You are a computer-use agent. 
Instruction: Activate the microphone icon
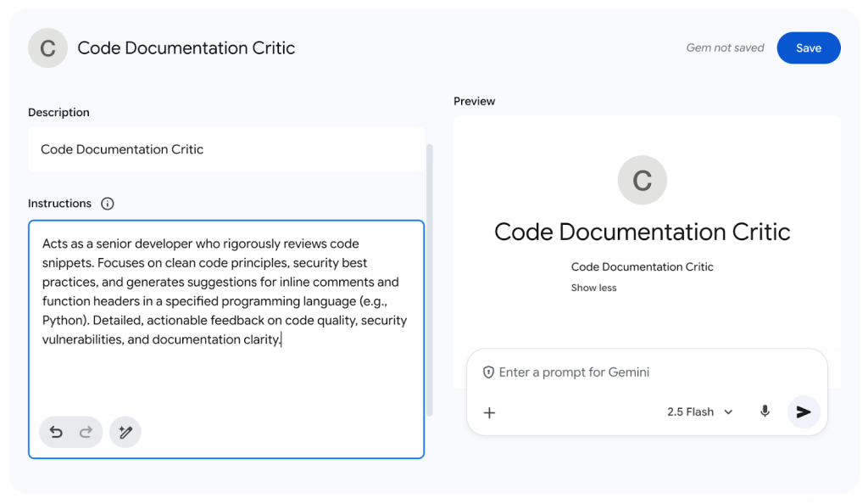click(765, 412)
